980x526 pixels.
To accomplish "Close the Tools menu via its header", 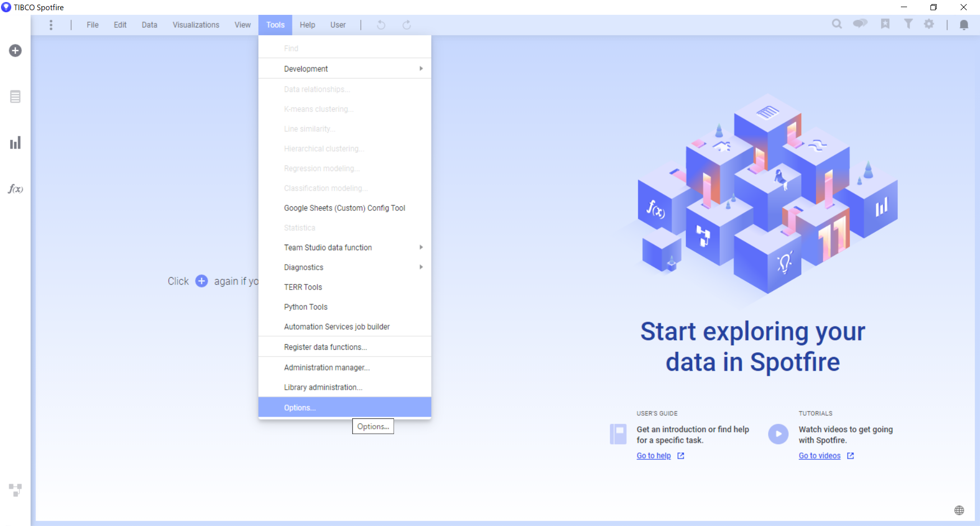I will (275, 25).
